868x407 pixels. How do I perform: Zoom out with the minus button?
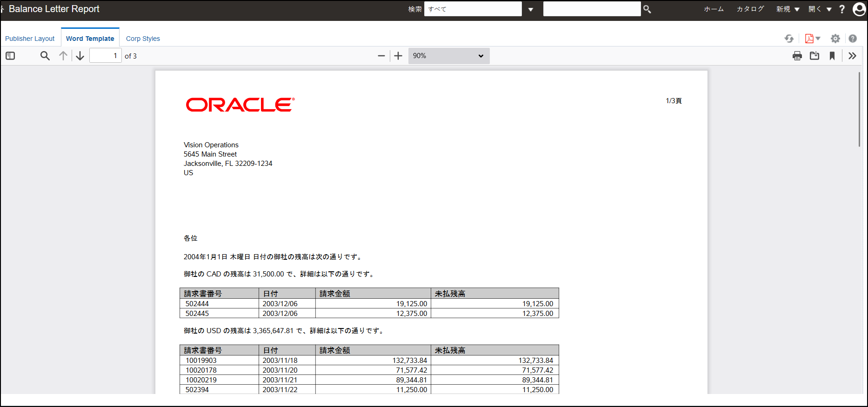(x=381, y=56)
